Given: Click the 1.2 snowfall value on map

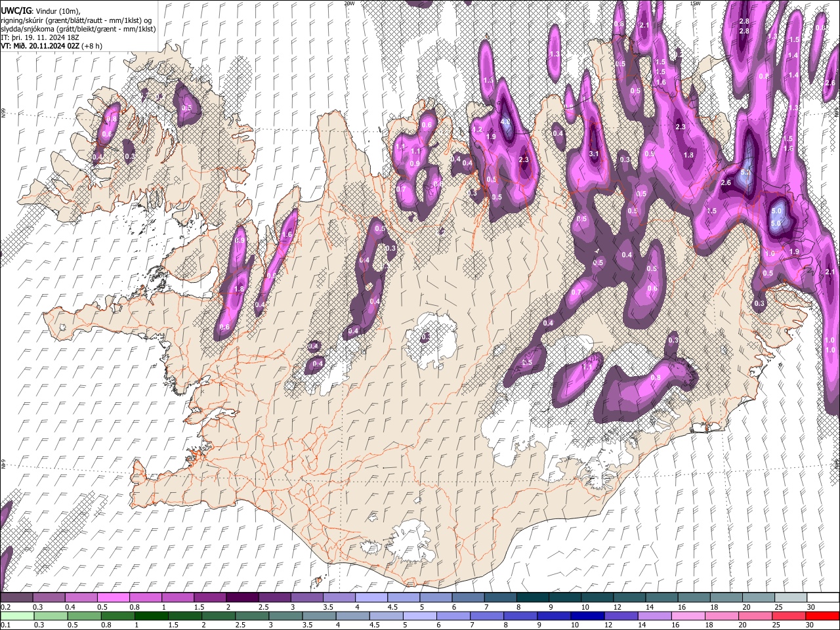Looking at the screenshot, I should (x=477, y=130).
